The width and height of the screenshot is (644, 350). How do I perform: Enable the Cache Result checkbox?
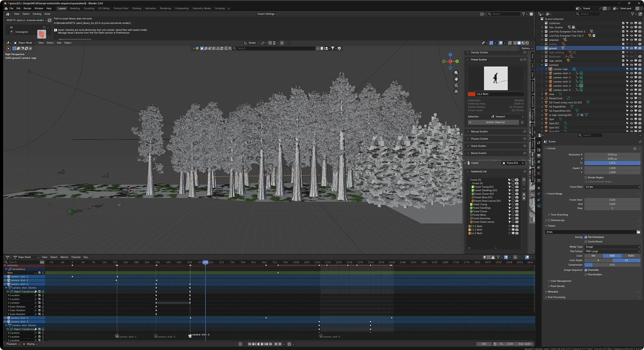click(586, 242)
